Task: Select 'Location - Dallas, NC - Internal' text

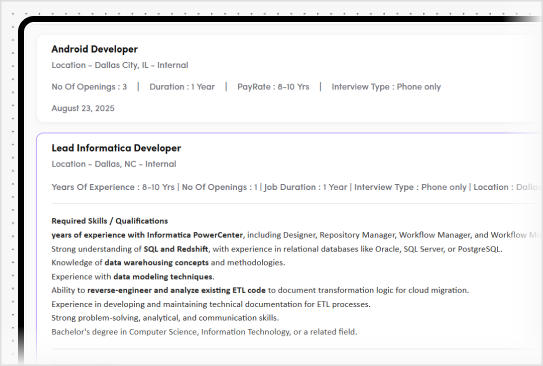Action: [114, 164]
